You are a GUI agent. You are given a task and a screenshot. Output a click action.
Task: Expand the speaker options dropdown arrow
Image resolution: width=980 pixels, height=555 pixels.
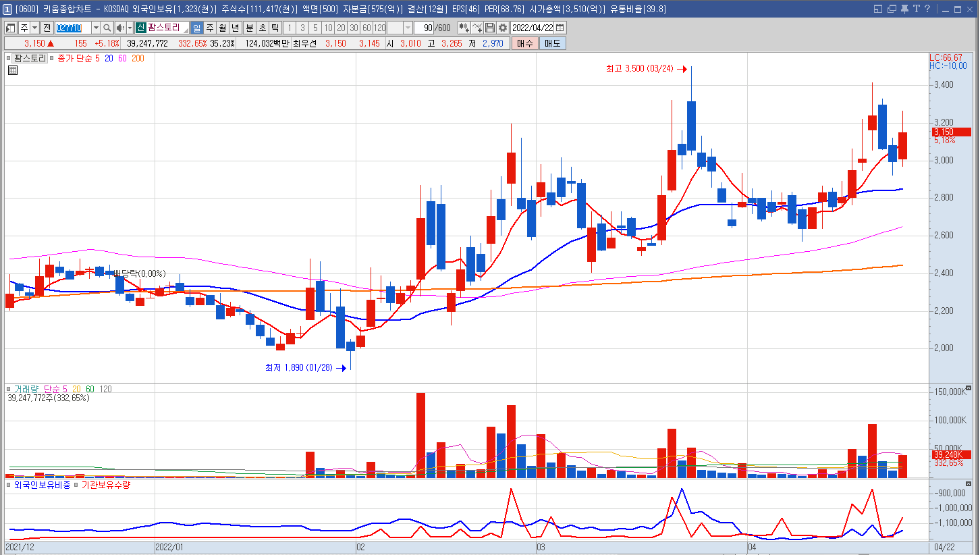tap(129, 28)
